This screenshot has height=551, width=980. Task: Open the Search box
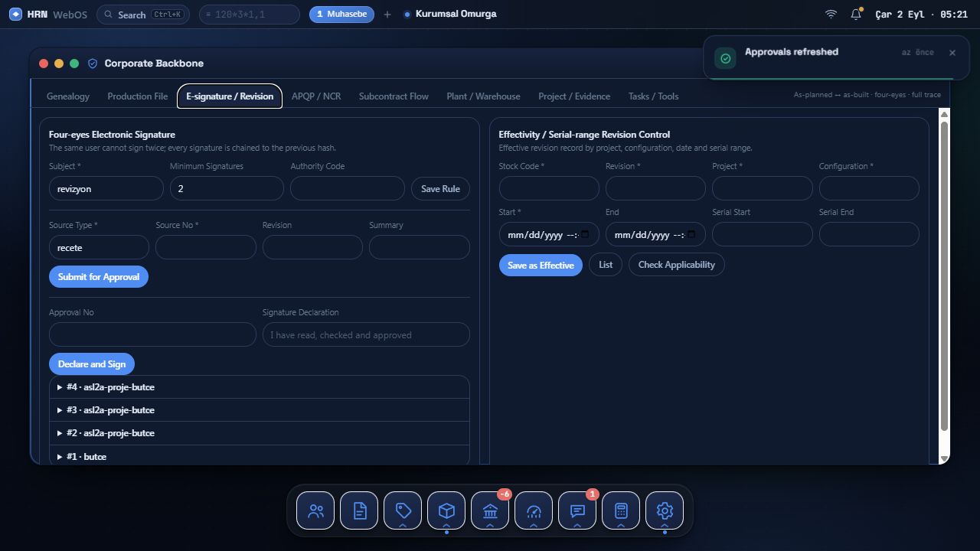143,15
